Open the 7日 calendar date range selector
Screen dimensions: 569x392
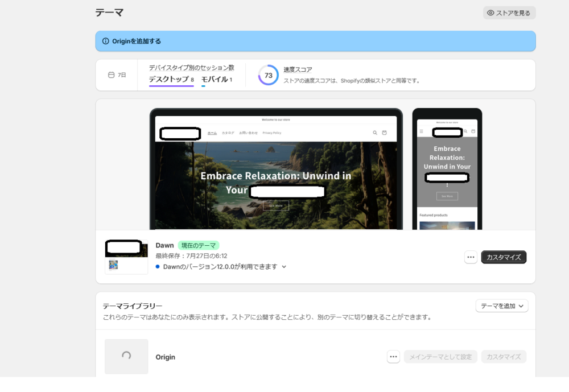click(x=117, y=75)
